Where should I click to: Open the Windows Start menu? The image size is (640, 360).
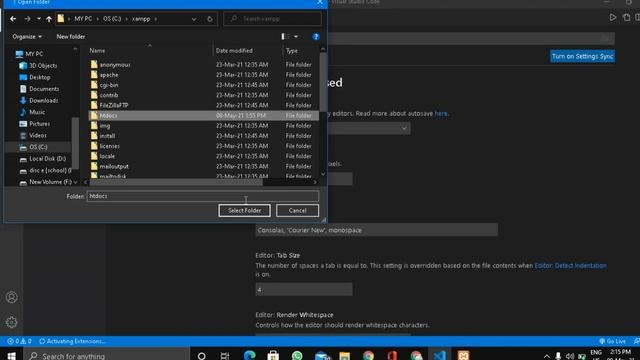[x=11, y=356]
